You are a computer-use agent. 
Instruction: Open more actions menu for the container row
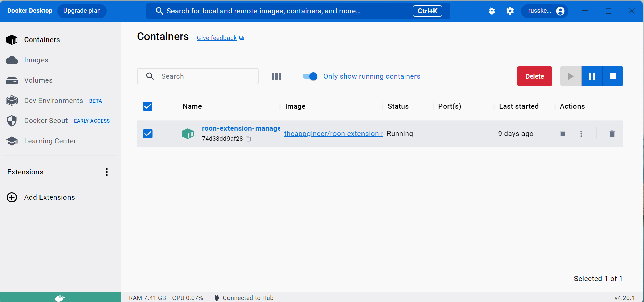click(581, 134)
